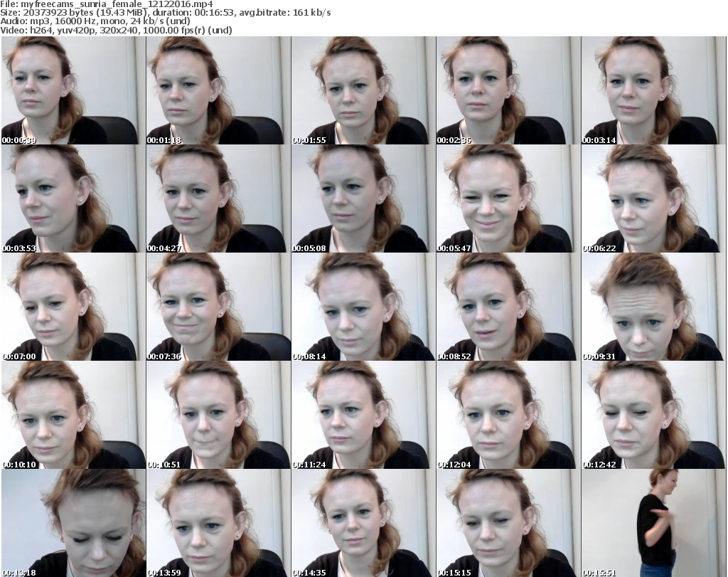Open the thumbnail stamped 00:10:10
The width and height of the screenshot is (728, 577).
pos(73,415)
